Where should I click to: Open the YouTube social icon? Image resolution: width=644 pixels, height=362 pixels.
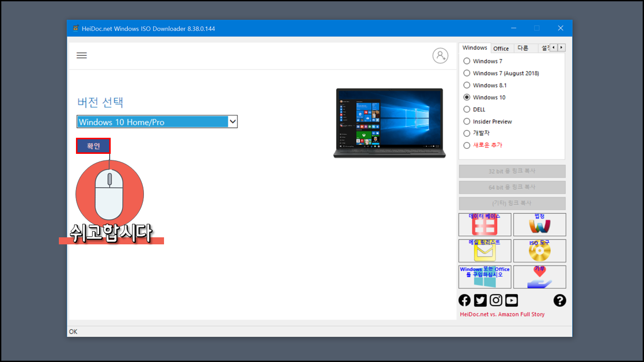point(512,301)
